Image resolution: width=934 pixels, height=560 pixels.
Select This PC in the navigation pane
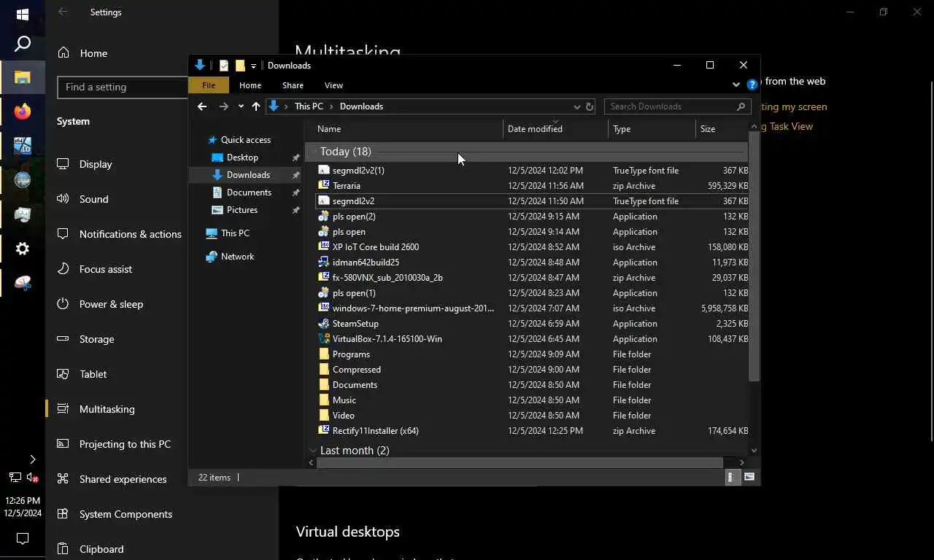click(x=235, y=233)
